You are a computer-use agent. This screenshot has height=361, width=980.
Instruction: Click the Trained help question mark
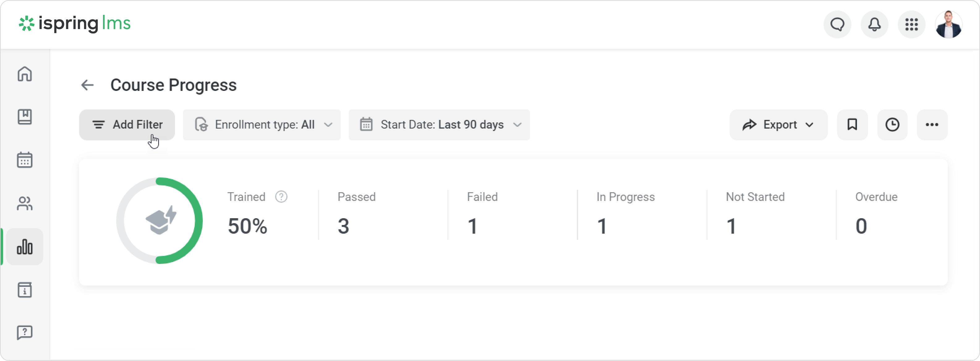click(281, 197)
